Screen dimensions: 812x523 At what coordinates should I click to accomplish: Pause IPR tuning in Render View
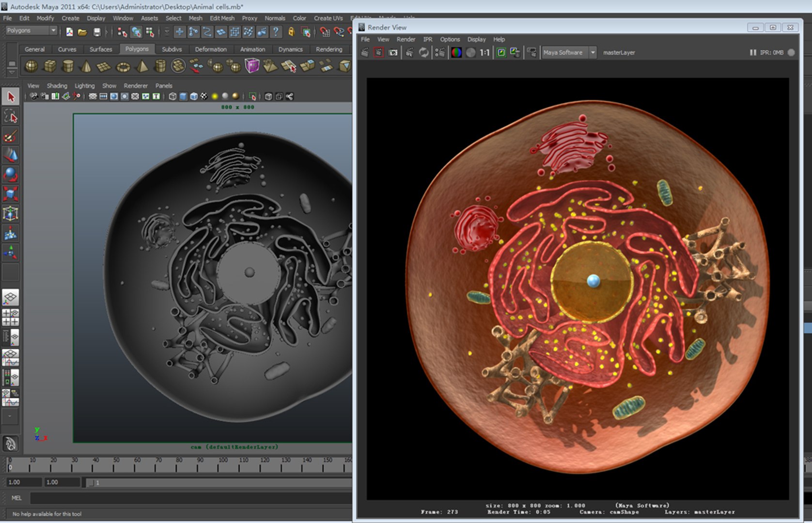pos(753,52)
